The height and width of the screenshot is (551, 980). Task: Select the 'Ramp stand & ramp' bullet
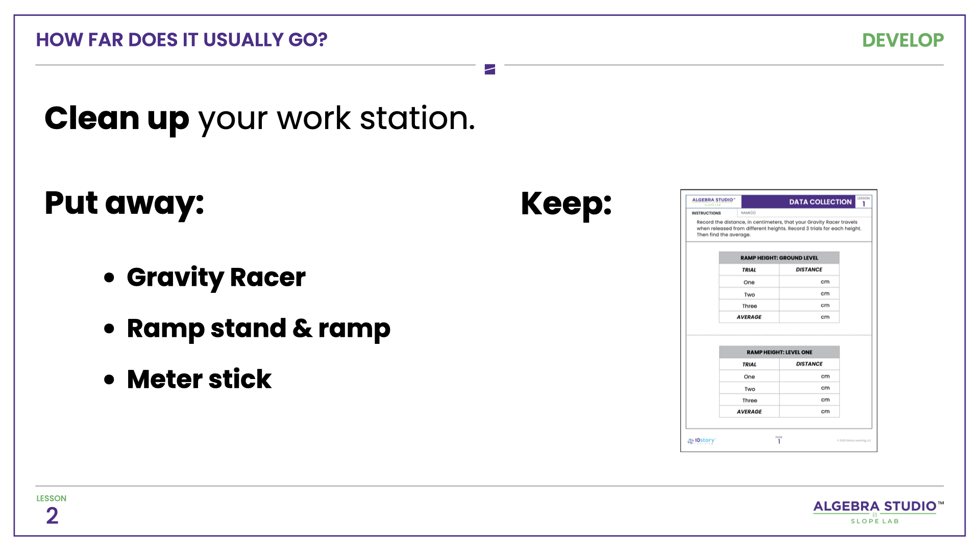coord(258,329)
